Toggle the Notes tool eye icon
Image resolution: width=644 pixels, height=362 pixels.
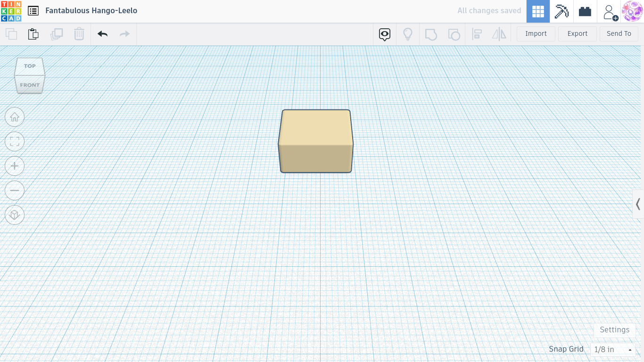tap(385, 34)
